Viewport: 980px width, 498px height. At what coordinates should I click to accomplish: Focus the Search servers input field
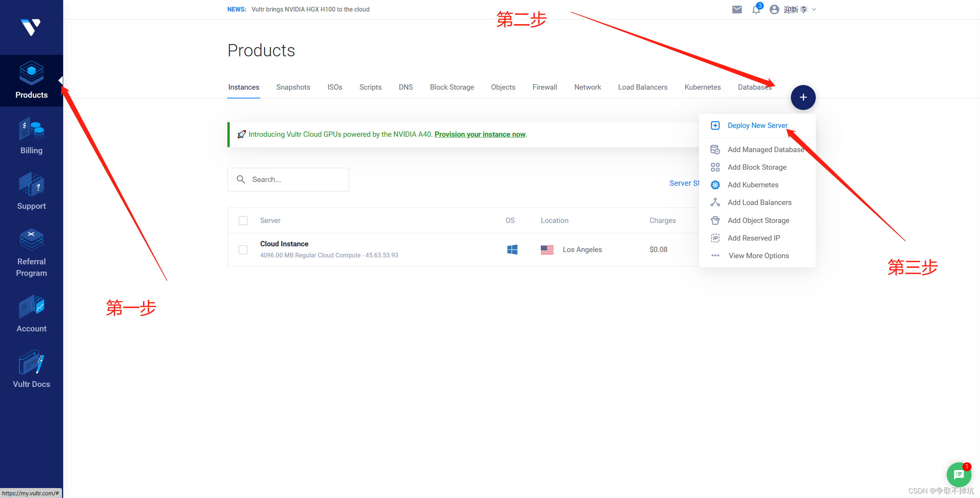coord(288,180)
